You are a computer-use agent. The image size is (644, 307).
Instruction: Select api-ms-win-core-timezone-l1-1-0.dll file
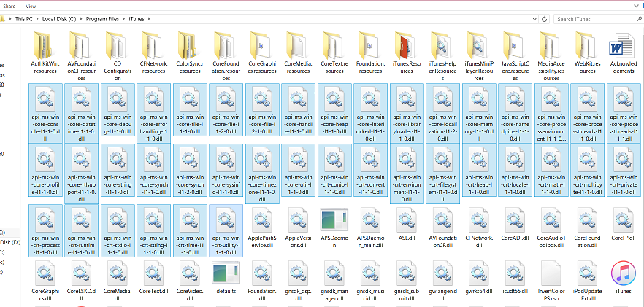pyautogui.click(x=262, y=174)
